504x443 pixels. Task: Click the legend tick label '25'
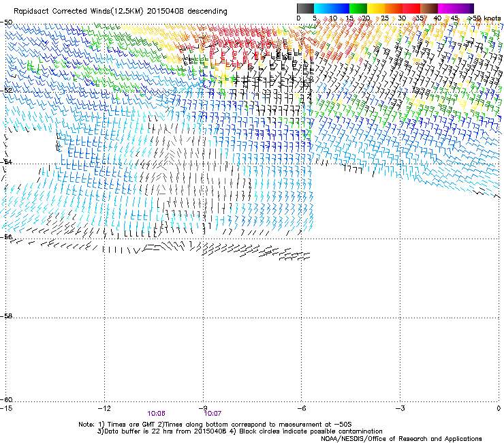[385, 18]
